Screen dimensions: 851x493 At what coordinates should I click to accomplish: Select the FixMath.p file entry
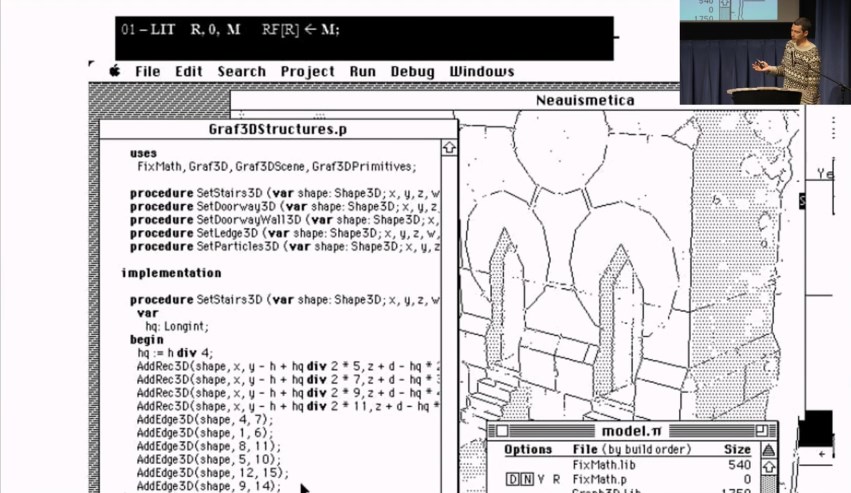(596, 480)
